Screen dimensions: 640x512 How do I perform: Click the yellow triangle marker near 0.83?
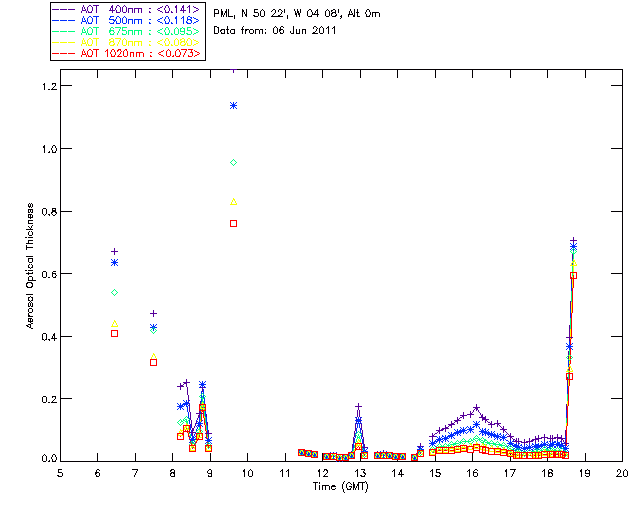point(233,202)
